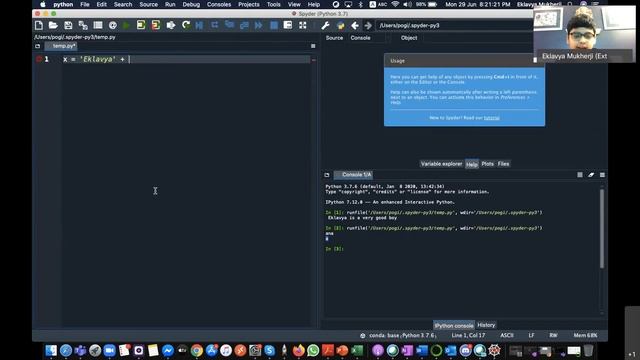Open the Projects menu
The image size is (640, 360).
pos(249,4)
